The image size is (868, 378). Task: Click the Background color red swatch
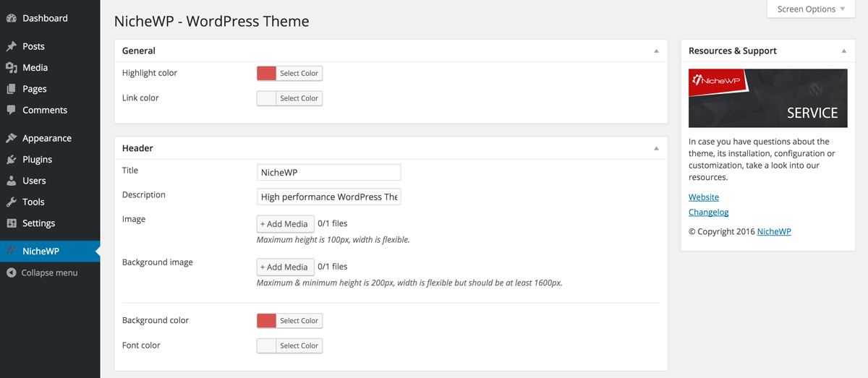pyautogui.click(x=267, y=320)
